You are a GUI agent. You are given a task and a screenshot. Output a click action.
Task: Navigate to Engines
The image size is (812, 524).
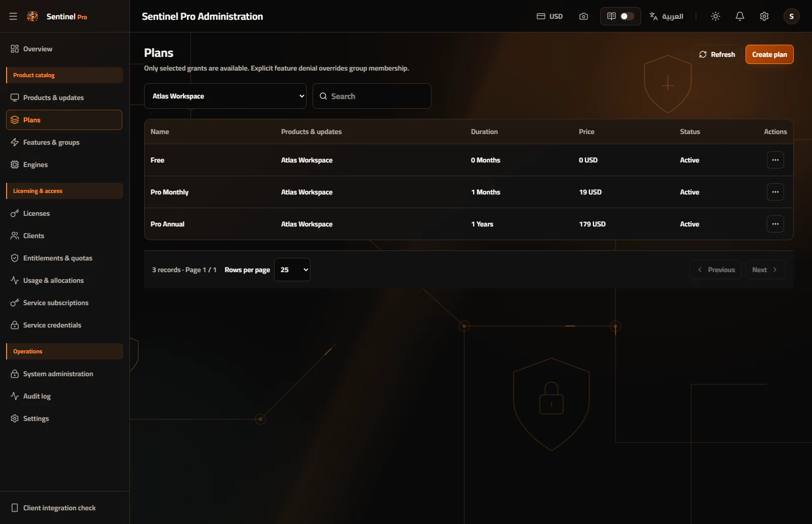point(64,165)
